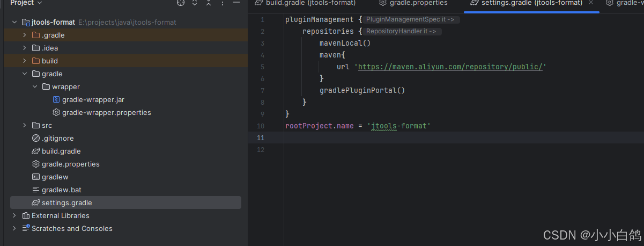Select src folder in tree
Screen dimensions: 644x246
(x=47, y=126)
